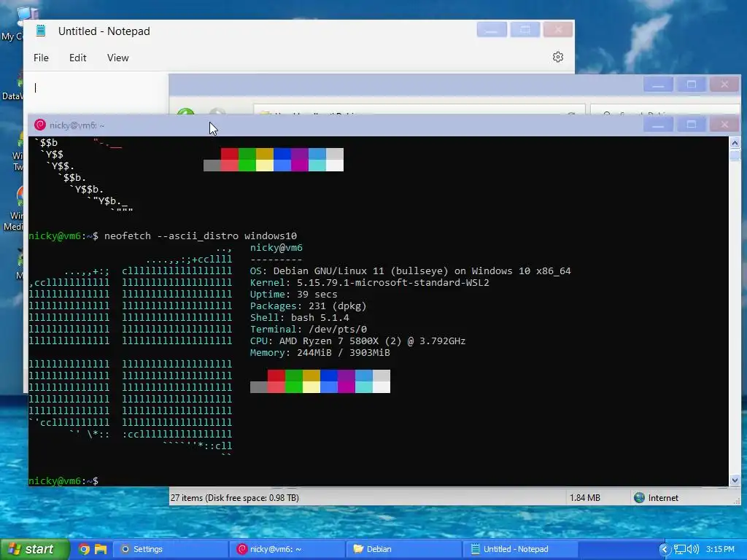This screenshot has height=560, width=747.
Task: Open Notepad settings gear
Action: point(558,57)
